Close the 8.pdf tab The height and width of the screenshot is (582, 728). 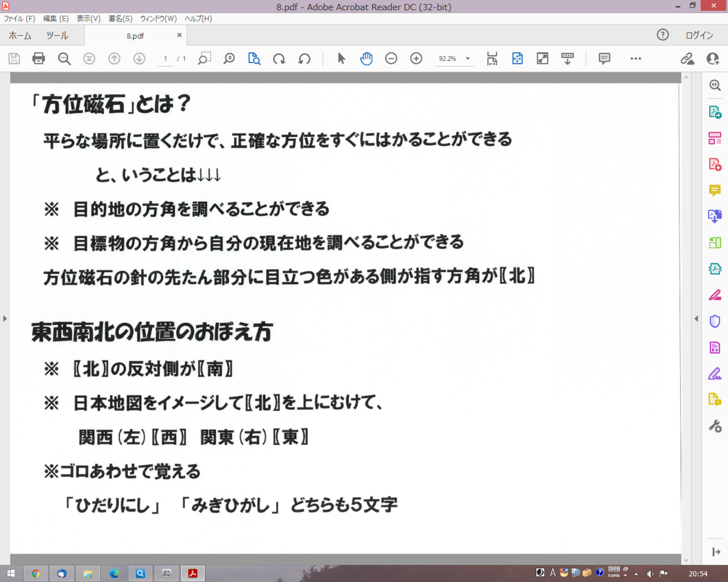(x=179, y=35)
